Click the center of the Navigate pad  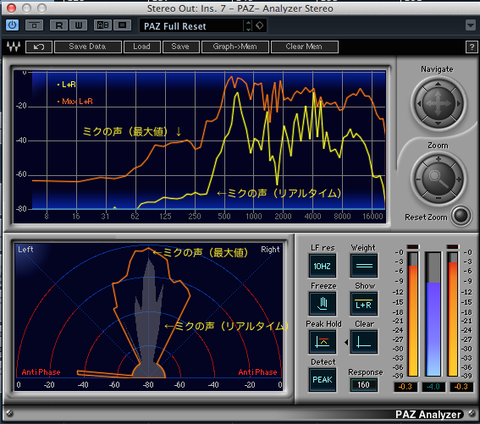coord(438,104)
